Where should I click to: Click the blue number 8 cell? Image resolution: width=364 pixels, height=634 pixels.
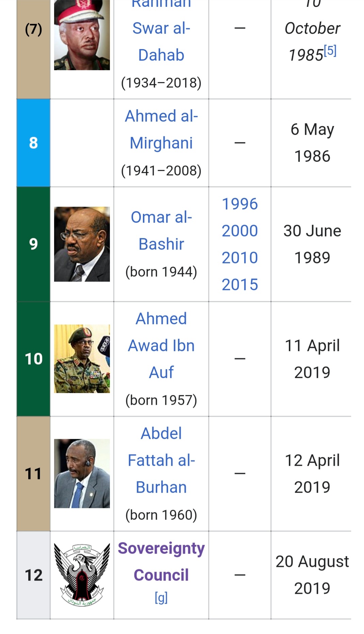[33, 143]
